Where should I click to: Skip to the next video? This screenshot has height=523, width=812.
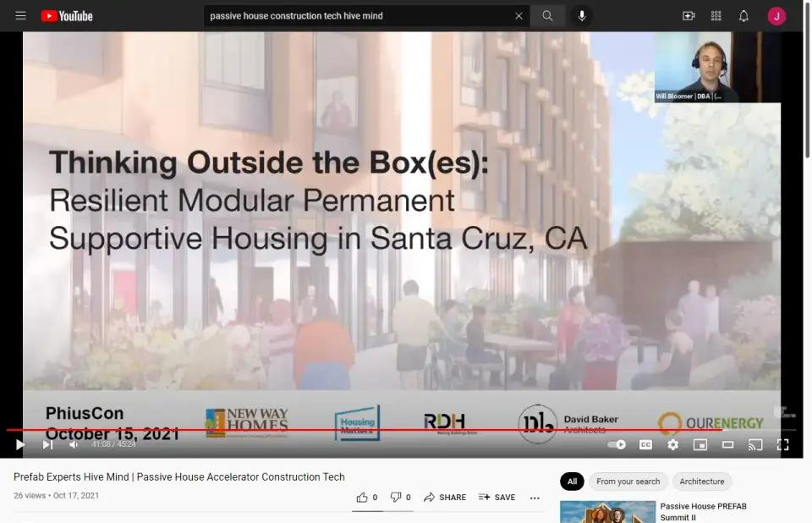[47, 444]
